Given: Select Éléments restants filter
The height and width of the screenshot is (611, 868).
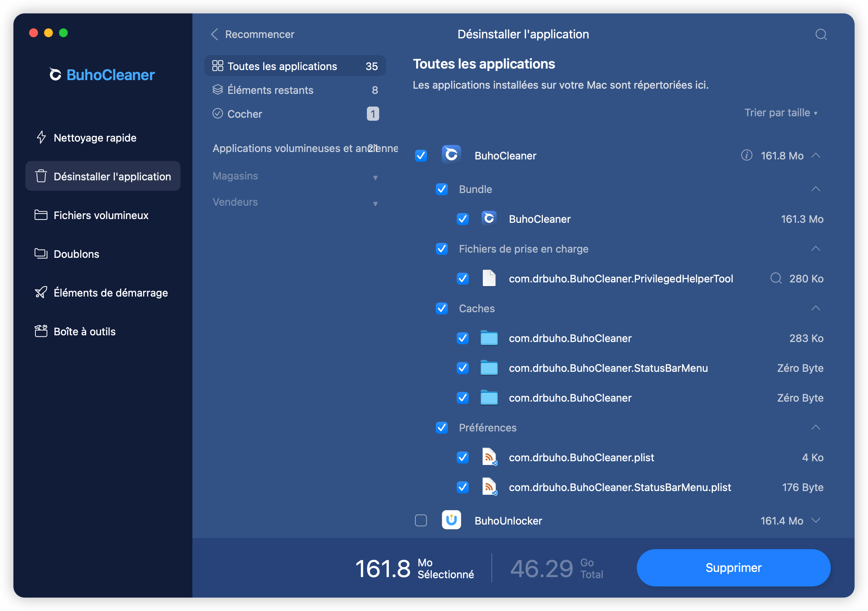Looking at the screenshot, I should point(295,89).
